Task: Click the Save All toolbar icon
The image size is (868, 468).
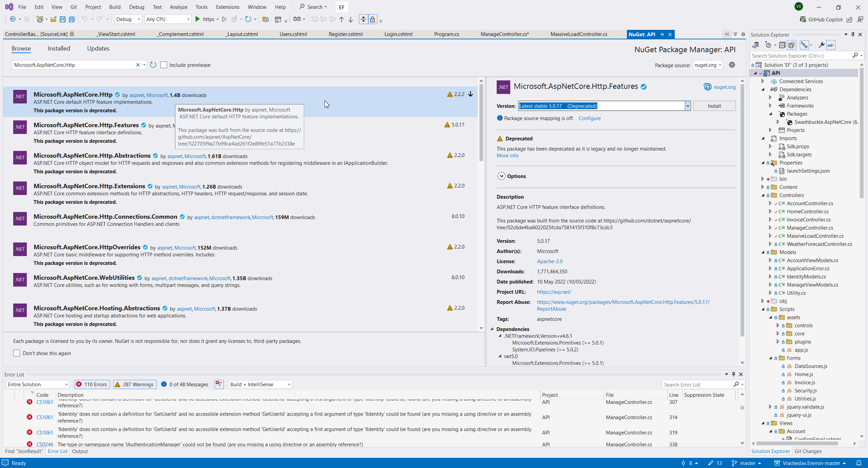Action: (72, 19)
